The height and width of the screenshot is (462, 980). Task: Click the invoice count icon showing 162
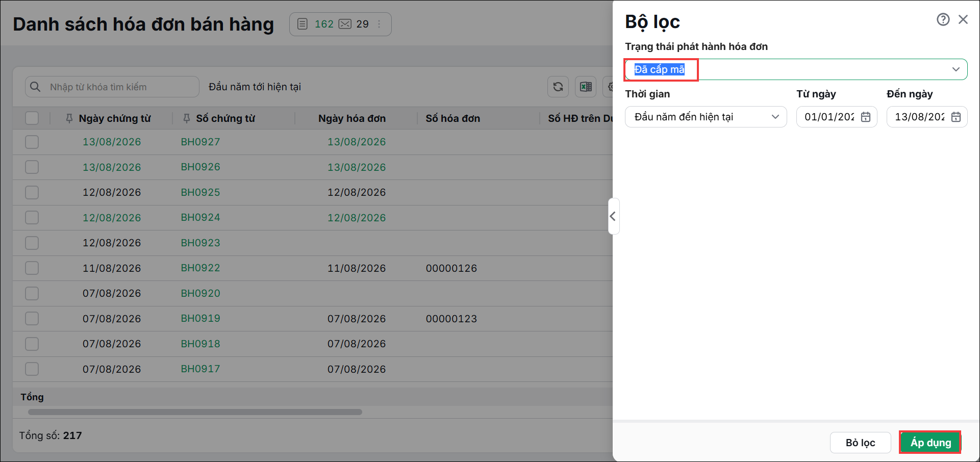coord(303,24)
